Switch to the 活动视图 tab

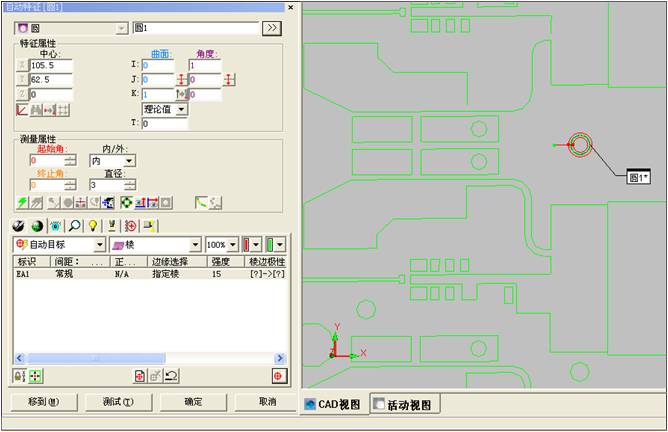click(x=402, y=403)
